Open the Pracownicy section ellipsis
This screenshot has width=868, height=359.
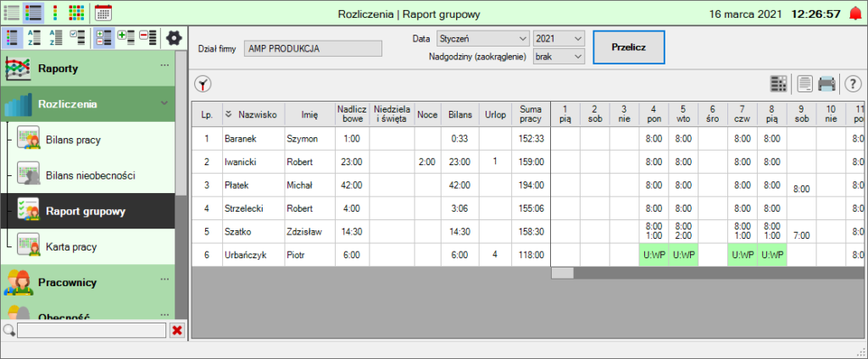[x=164, y=279]
